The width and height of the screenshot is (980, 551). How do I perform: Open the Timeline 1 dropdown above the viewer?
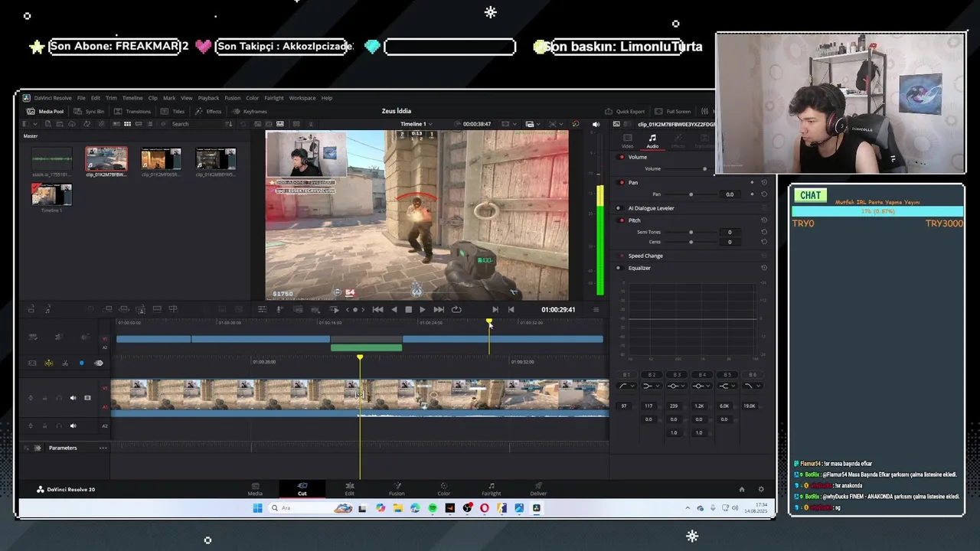[x=416, y=124]
